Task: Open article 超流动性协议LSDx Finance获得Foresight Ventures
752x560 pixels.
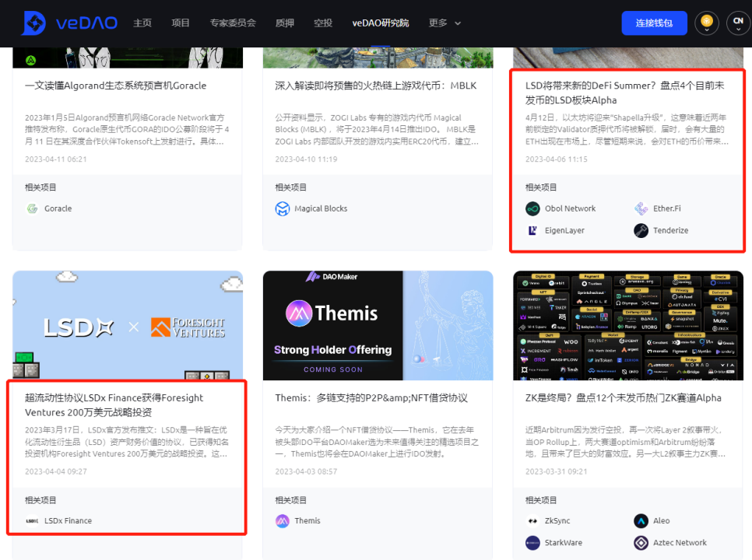Action: coord(114,405)
